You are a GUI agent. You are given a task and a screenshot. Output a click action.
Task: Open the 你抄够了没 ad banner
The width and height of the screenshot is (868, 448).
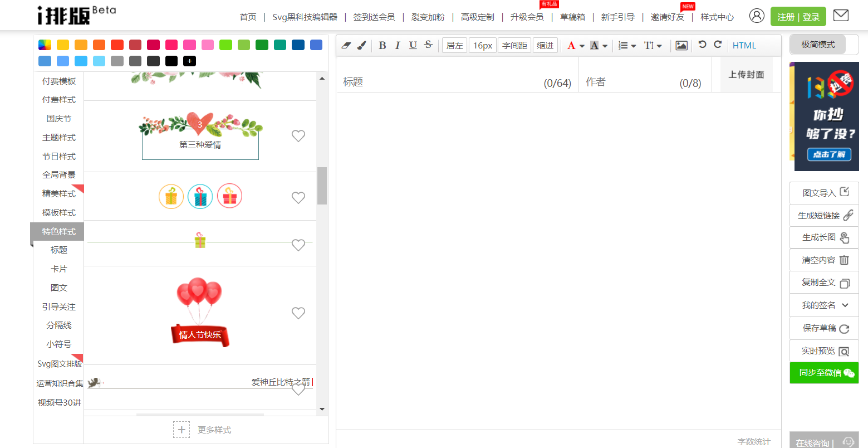coord(827,116)
